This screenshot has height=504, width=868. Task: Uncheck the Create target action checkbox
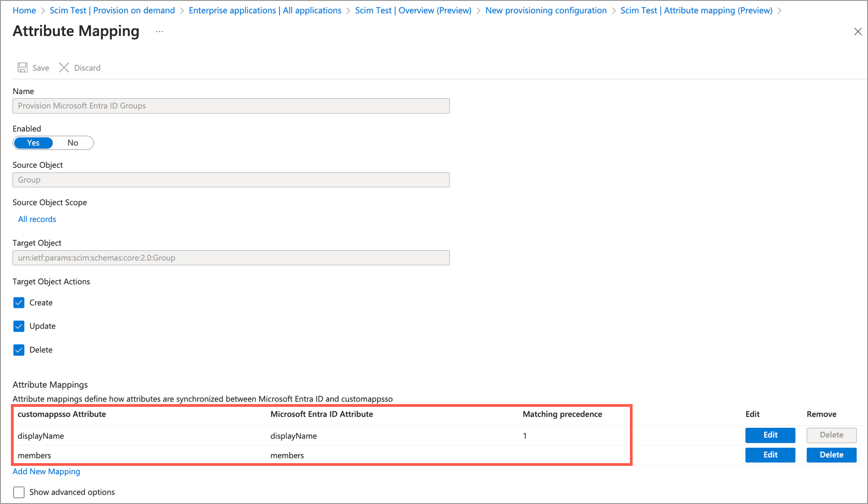pos(19,303)
